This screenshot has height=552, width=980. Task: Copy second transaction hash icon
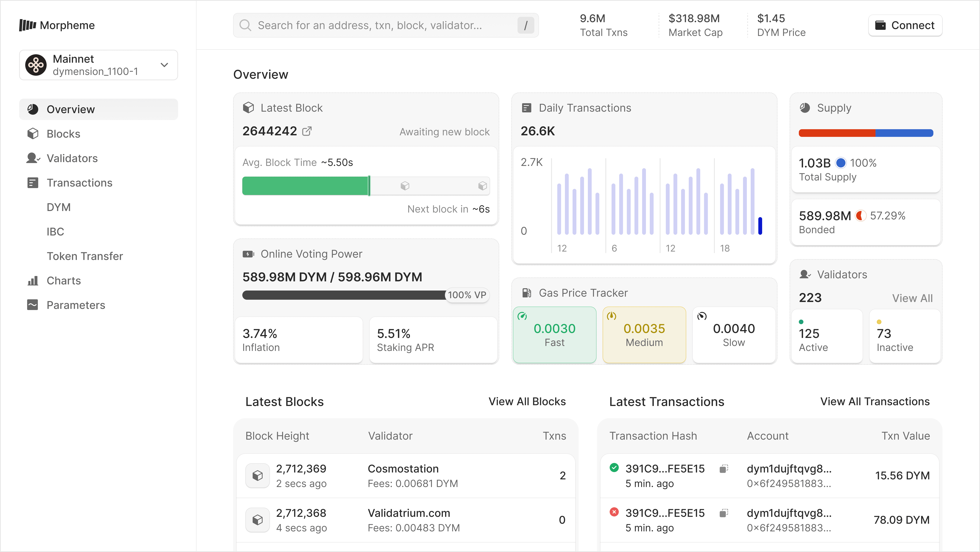click(724, 513)
